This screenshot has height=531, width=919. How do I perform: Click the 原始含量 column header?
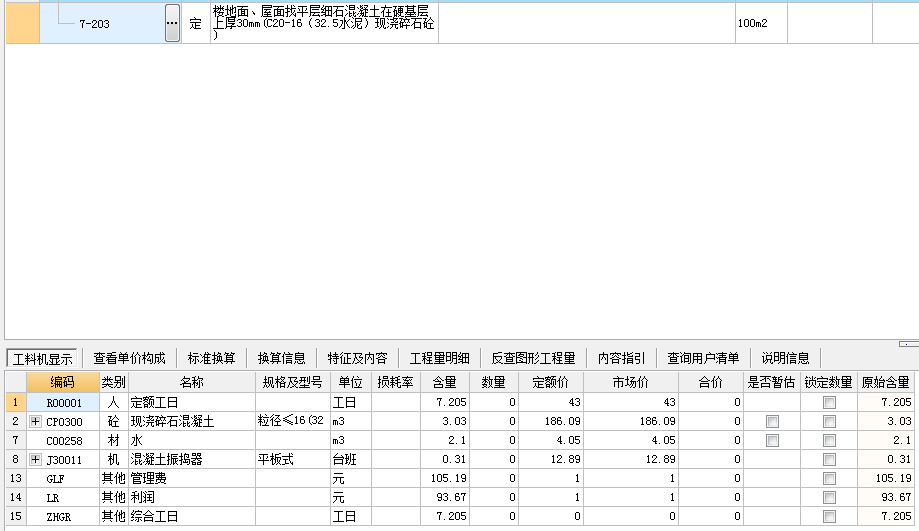pyautogui.click(x=886, y=382)
